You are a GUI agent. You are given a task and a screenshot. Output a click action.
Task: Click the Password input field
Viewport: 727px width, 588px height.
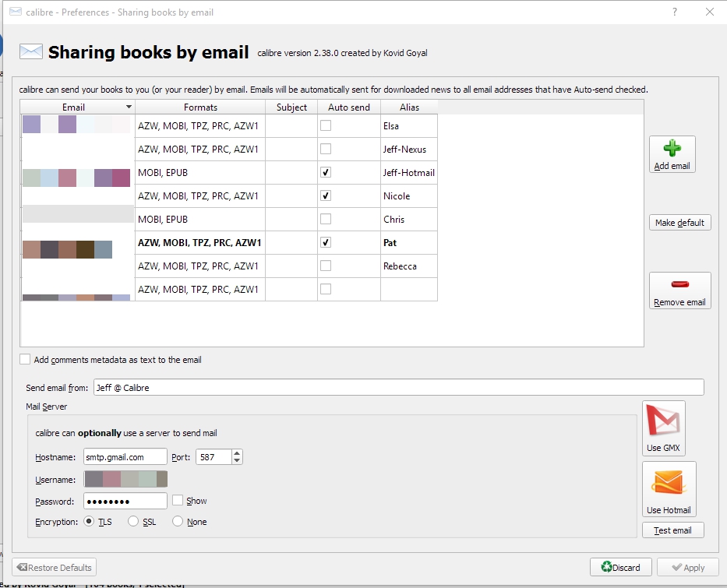pos(125,502)
